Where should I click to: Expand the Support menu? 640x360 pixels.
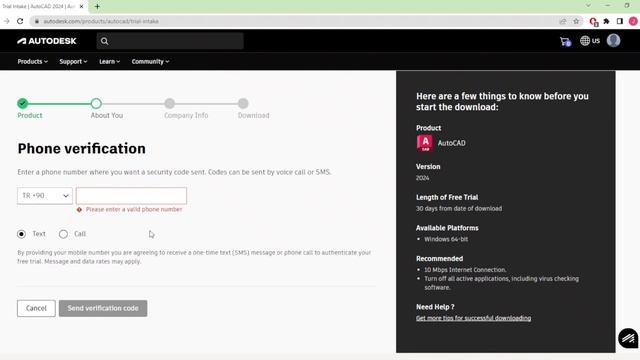(x=73, y=62)
